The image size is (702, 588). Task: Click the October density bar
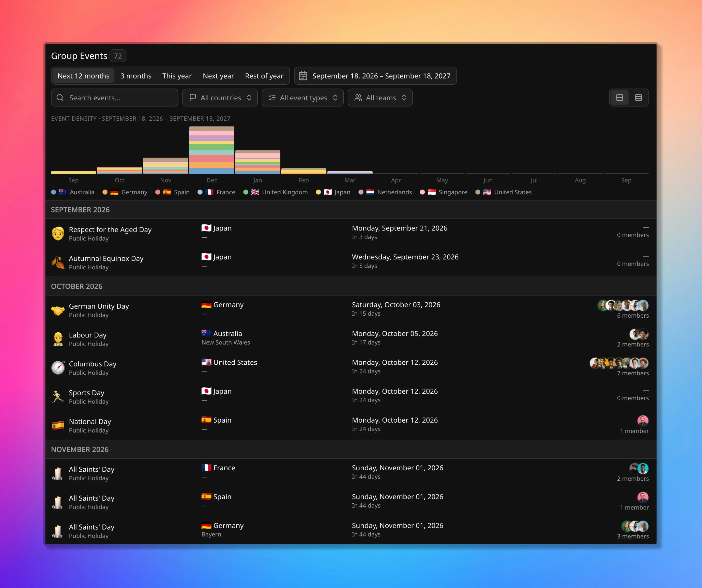pyautogui.click(x=119, y=170)
